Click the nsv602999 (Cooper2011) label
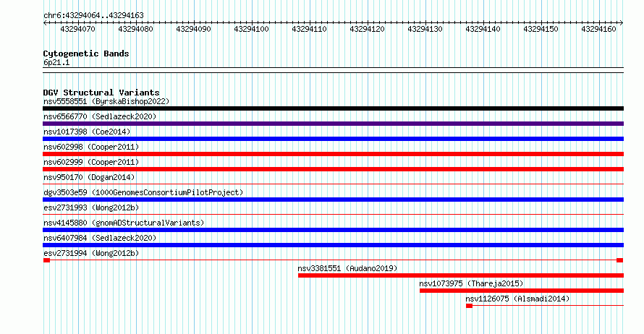Screen dimensions: 644x334 [x=91, y=162]
